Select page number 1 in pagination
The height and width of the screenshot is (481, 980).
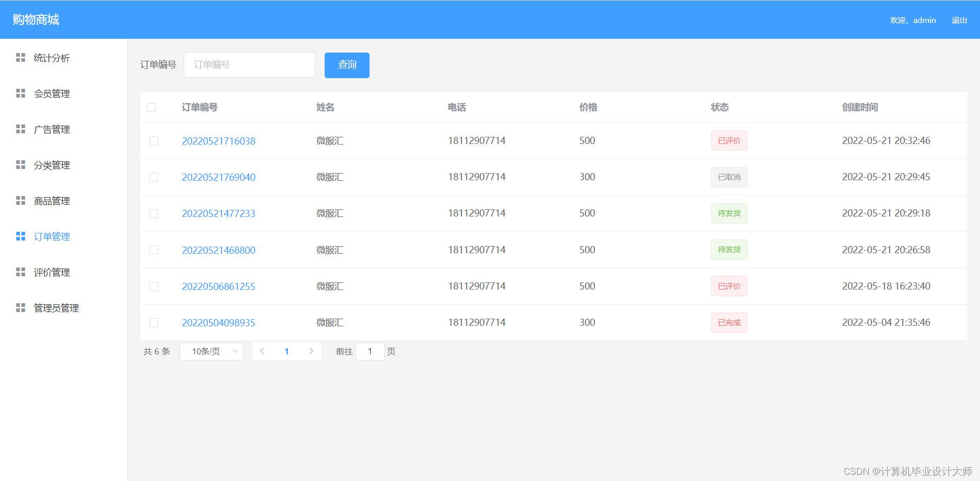287,351
